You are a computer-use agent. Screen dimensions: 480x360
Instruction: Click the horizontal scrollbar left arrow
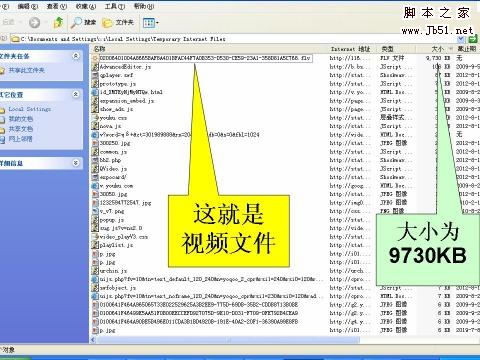click(x=93, y=340)
